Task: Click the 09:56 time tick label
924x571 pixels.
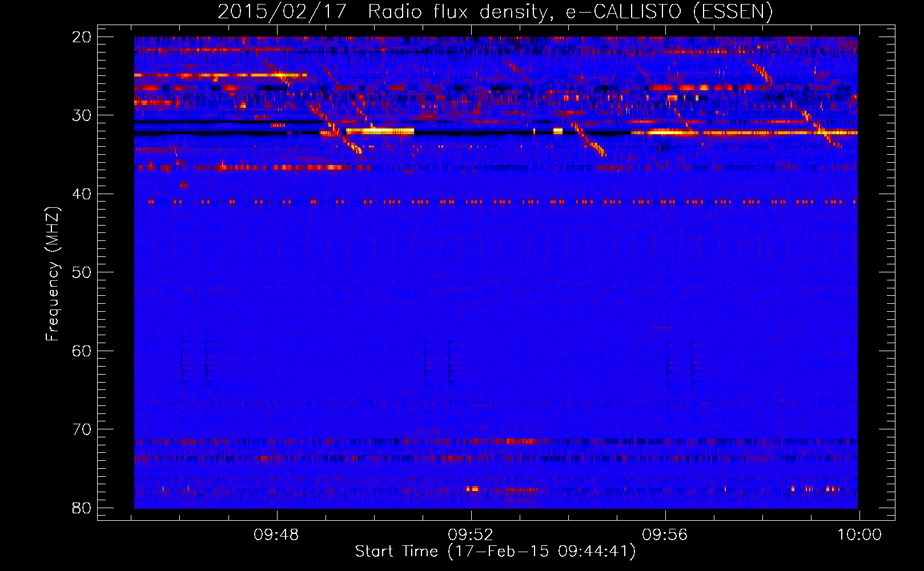Action: point(665,535)
